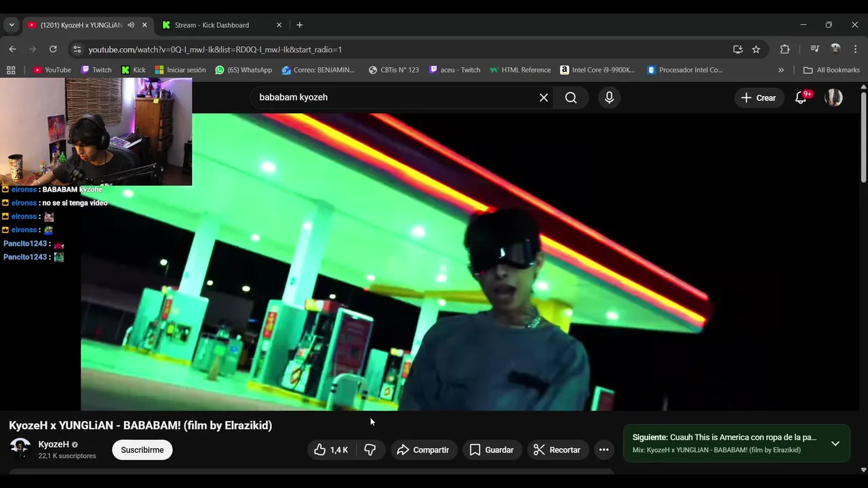Open the media control icon in toolbar

tap(815, 49)
